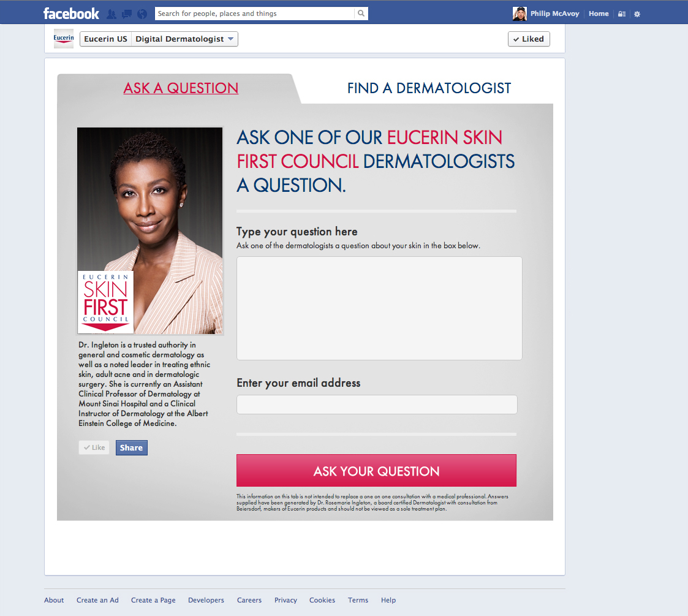This screenshot has width=688, height=616.
Task: Open the friend requests icon
Action: pyautogui.click(x=112, y=15)
